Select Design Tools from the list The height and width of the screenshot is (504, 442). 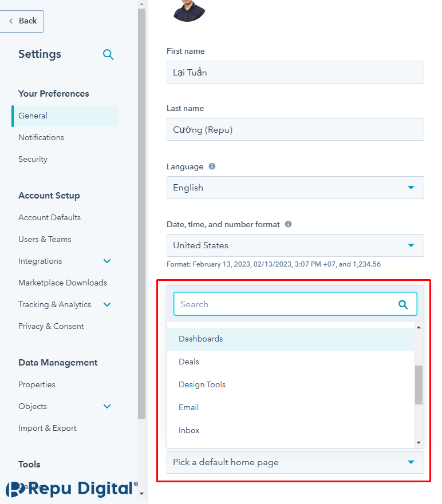point(290,384)
